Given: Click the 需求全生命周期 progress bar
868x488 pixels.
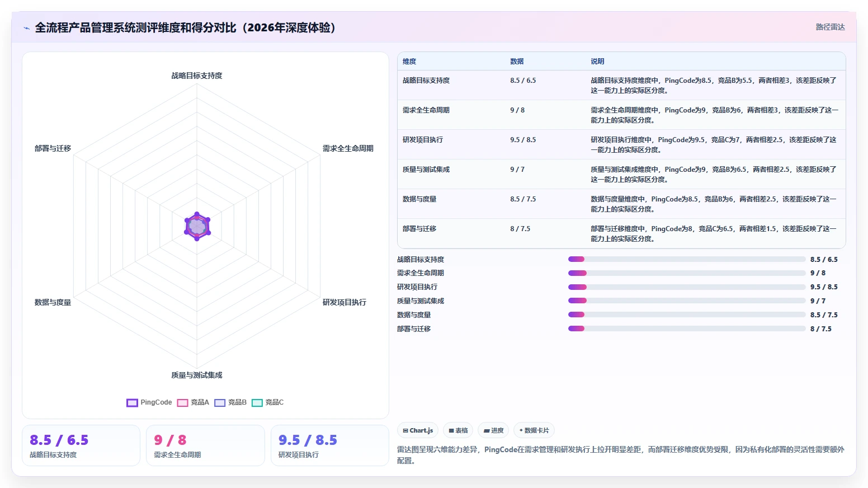Looking at the screenshot, I should click(687, 273).
